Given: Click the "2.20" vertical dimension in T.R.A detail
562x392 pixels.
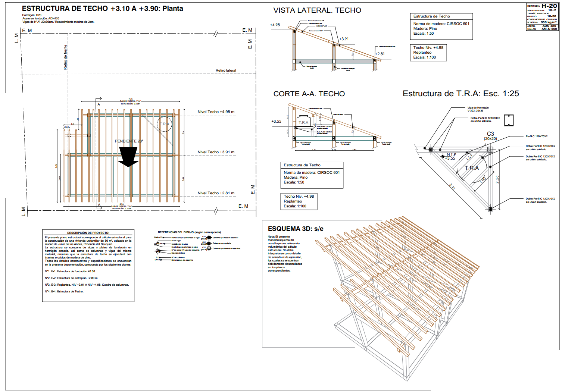Looking at the screenshot, I should pyautogui.click(x=497, y=179).
